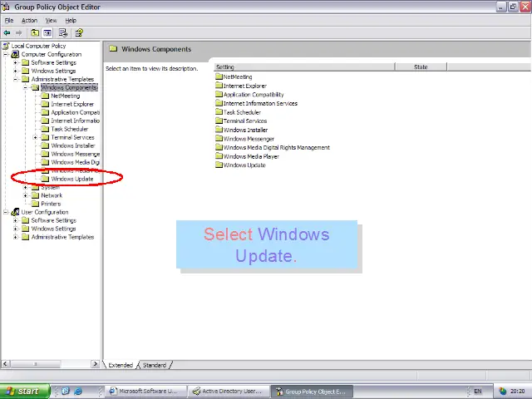This screenshot has width=532, height=399.
Task: Switch to the Extended tab
Action: click(121, 365)
